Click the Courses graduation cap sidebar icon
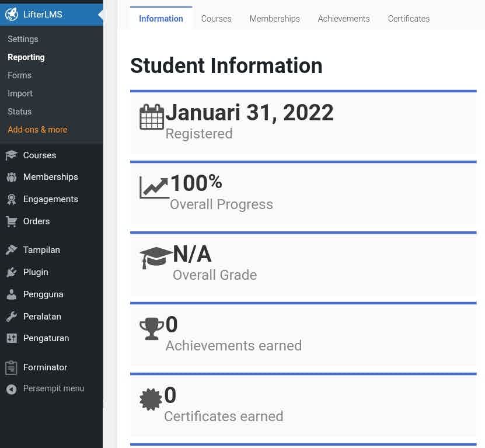 click(11, 155)
